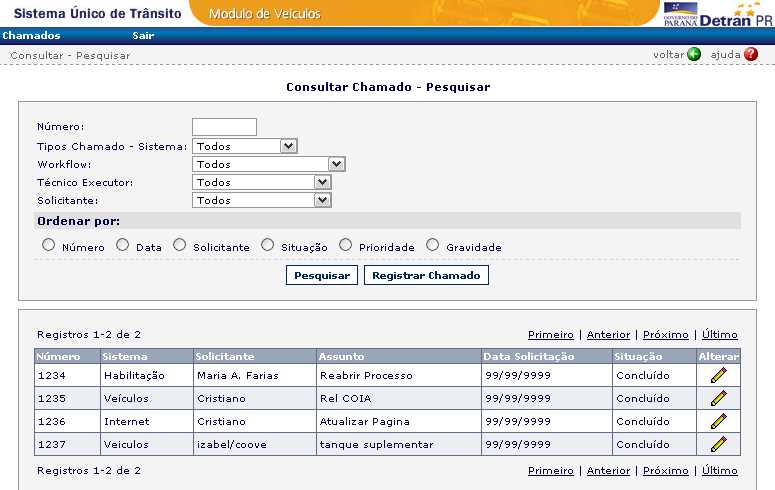Click the Número text input field
This screenshot has height=490, width=775.
[224, 127]
